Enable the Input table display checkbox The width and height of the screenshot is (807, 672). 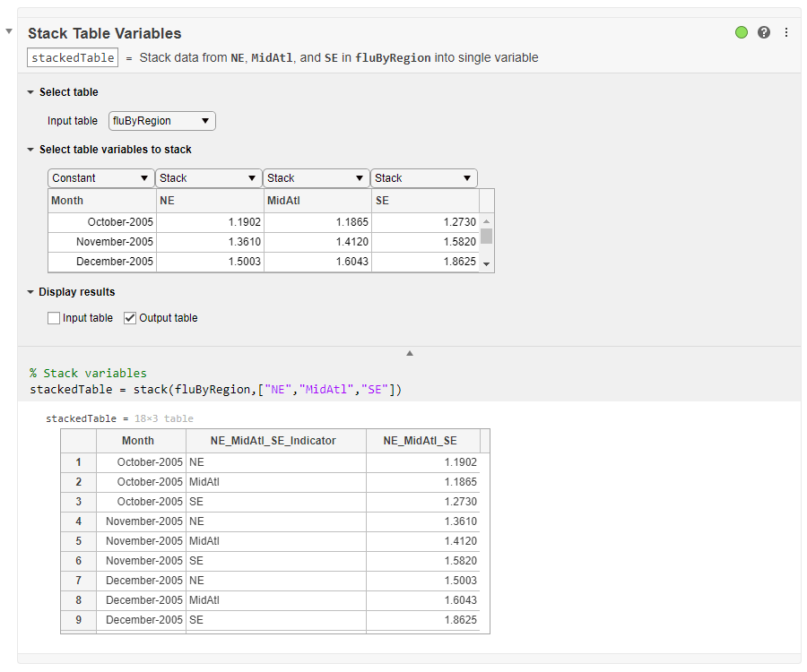[x=54, y=317]
